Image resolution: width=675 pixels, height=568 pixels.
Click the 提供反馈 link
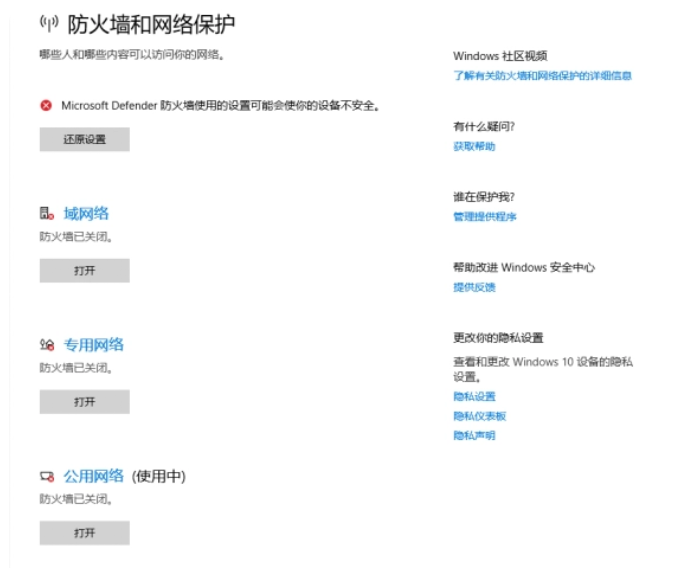[x=474, y=287]
